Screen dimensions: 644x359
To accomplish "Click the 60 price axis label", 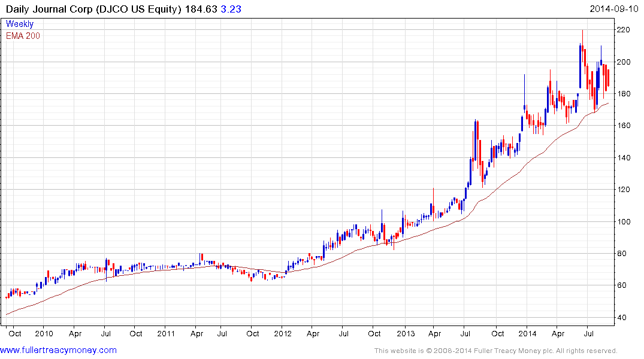I will coord(621,285).
